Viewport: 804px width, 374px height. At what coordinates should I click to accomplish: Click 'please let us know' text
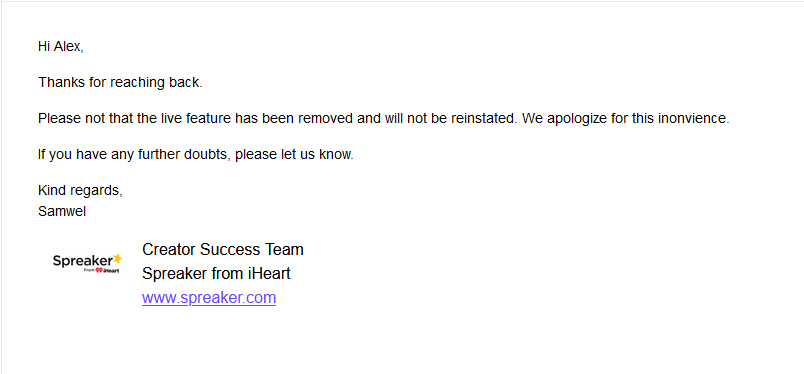pos(294,154)
